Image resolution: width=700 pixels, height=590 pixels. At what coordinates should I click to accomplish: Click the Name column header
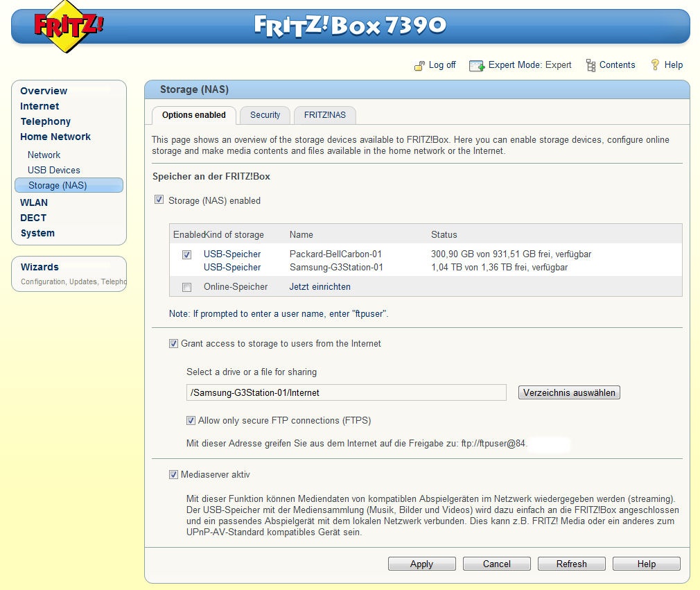click(301, 234)
